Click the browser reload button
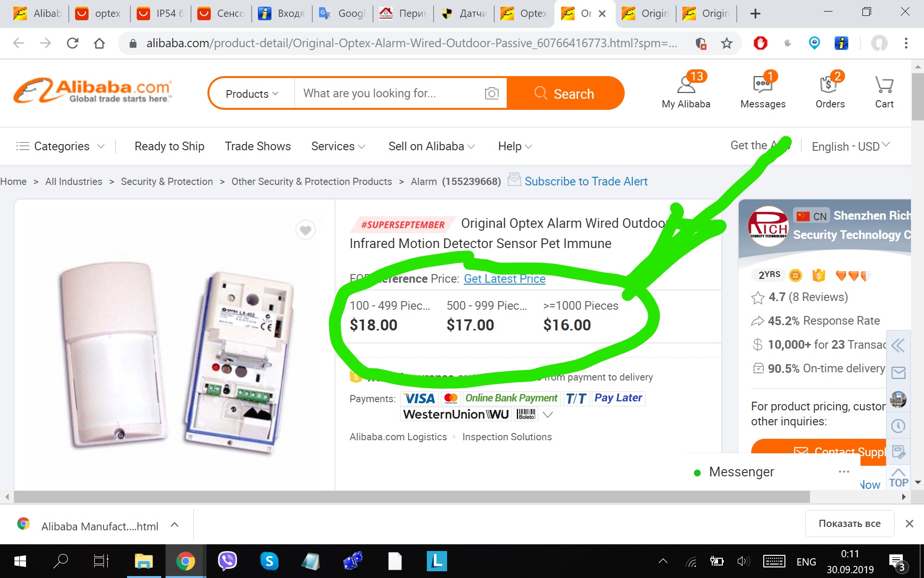924x578 pixels. 73,43
